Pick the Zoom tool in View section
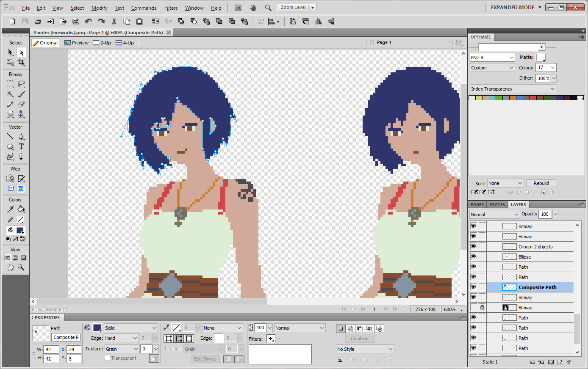This screenshot has height=369, width=588. pyautogui.click(x=21, y=267)
